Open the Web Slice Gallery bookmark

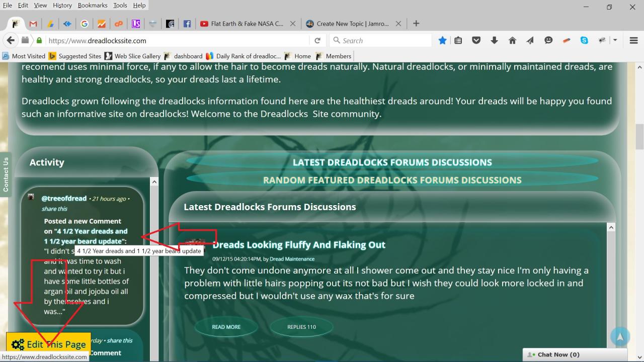point(132,56)
